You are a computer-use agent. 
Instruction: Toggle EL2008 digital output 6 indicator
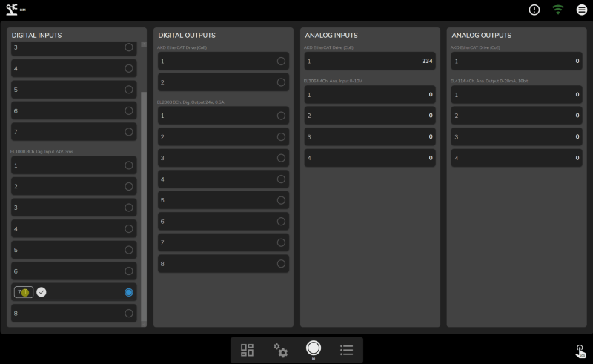[x=281, y=222]
